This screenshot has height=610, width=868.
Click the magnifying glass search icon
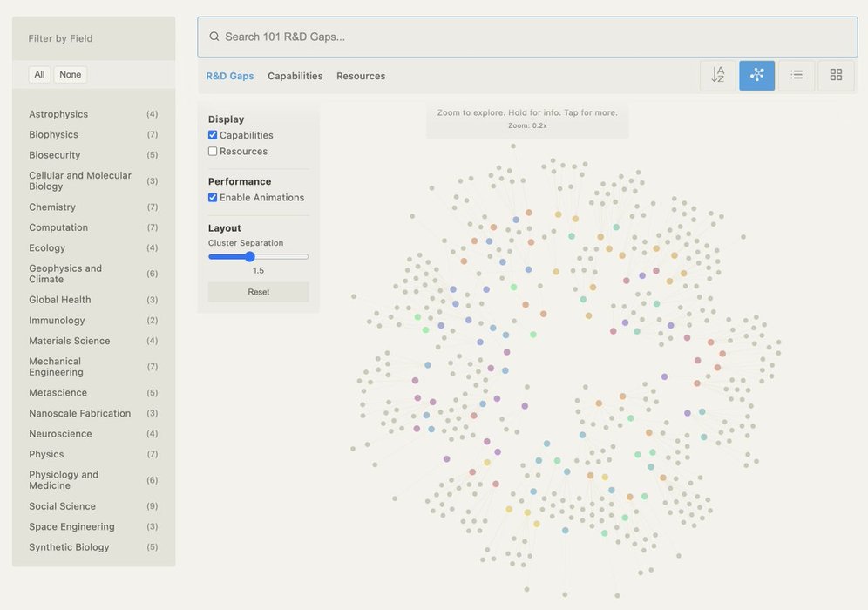pyautogui.click(x=214, y=37)
